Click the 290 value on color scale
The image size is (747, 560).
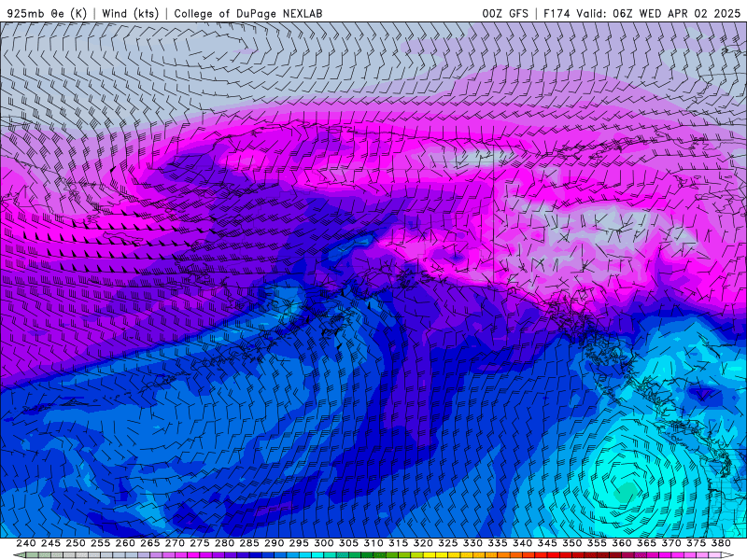coord(274,543)
